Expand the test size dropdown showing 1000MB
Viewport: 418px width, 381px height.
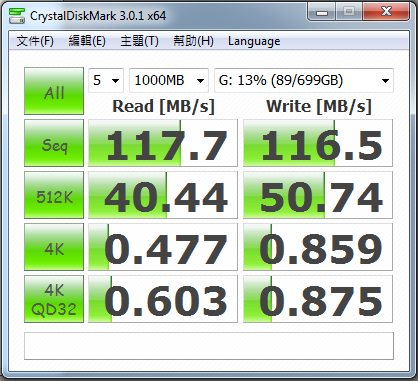(x=169, y=80)
